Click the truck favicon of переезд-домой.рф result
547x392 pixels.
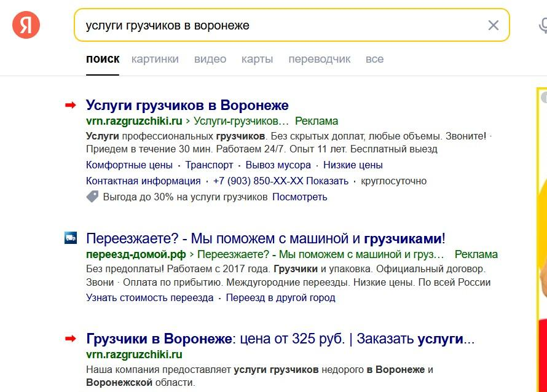coord(71,238)
